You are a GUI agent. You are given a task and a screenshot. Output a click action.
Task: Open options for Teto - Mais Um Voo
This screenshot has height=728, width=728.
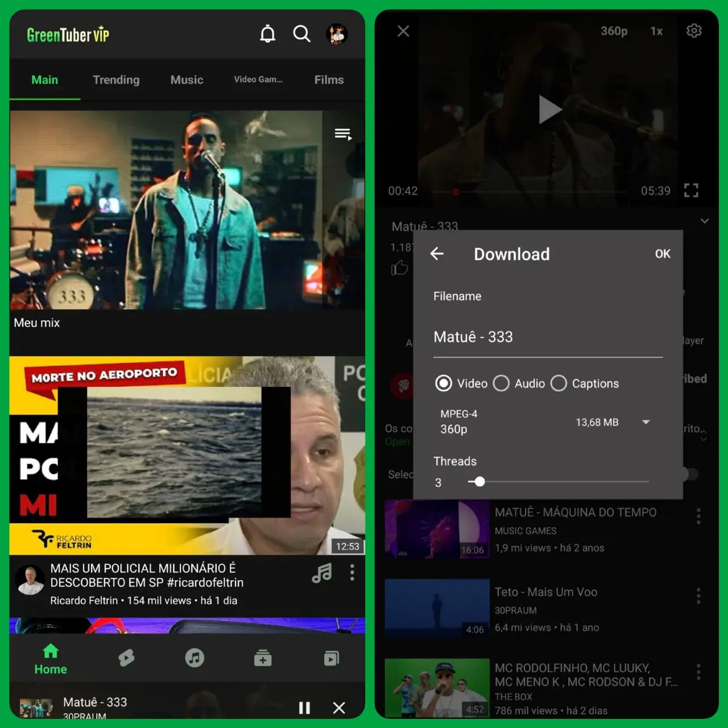tap(698, 596)
